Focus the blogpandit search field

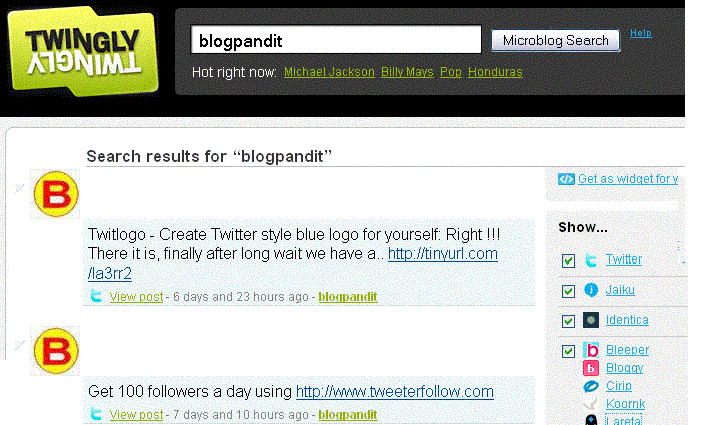[x=336, y=40]
